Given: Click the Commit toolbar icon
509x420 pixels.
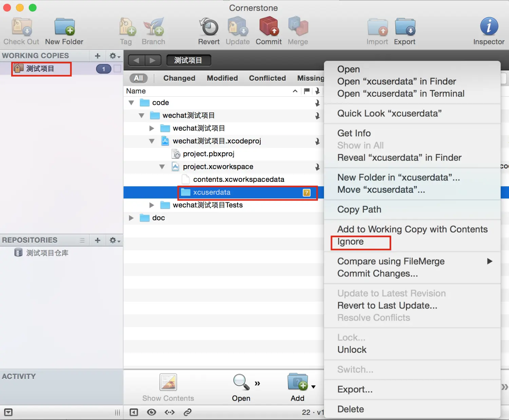Looking at the screenshot, I should [269, 27].
